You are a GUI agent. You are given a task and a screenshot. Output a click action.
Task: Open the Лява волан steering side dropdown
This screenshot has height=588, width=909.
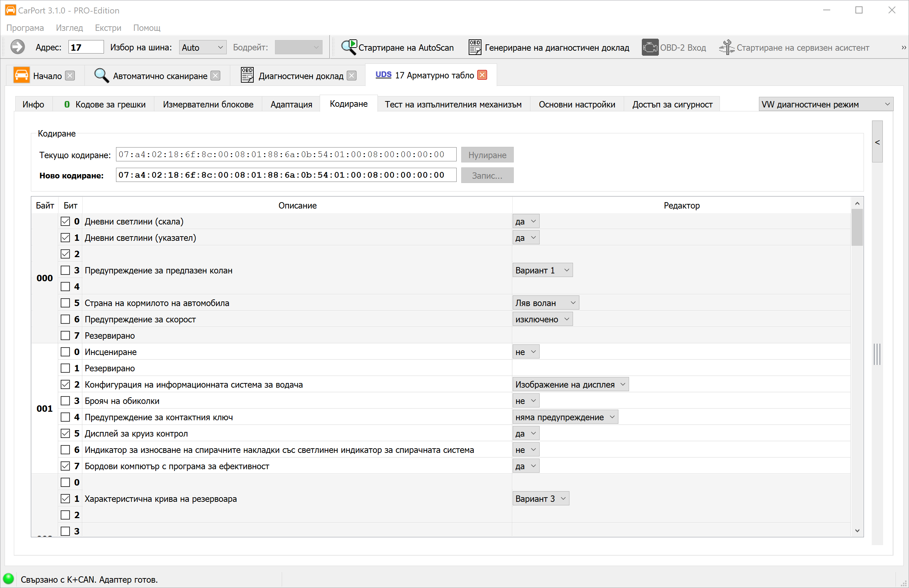[x=545, y=303]
